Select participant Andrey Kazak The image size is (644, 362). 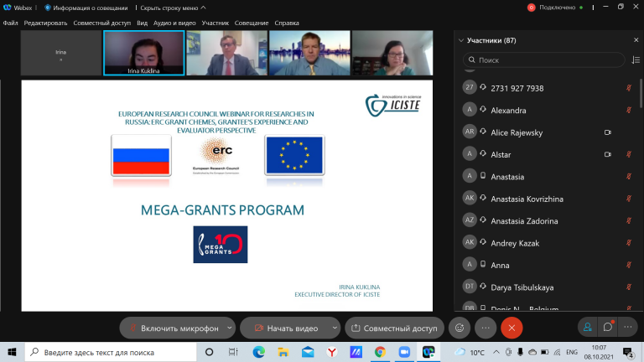coord(548,243)
